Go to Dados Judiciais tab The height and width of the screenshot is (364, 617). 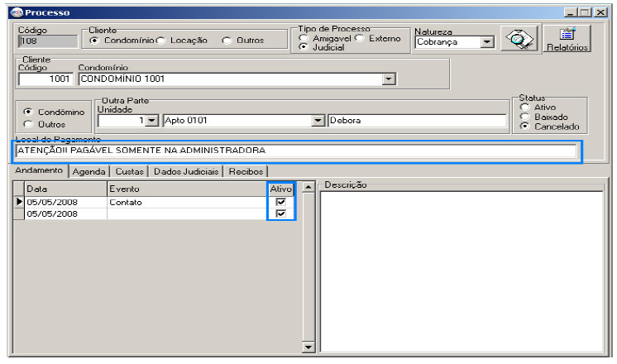(186, 171)
